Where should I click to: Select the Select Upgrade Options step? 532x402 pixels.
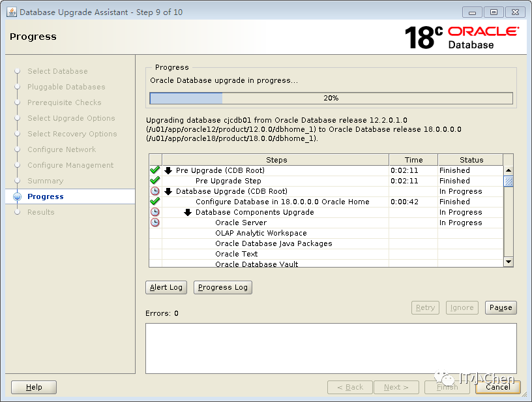[x=71, y=118]
